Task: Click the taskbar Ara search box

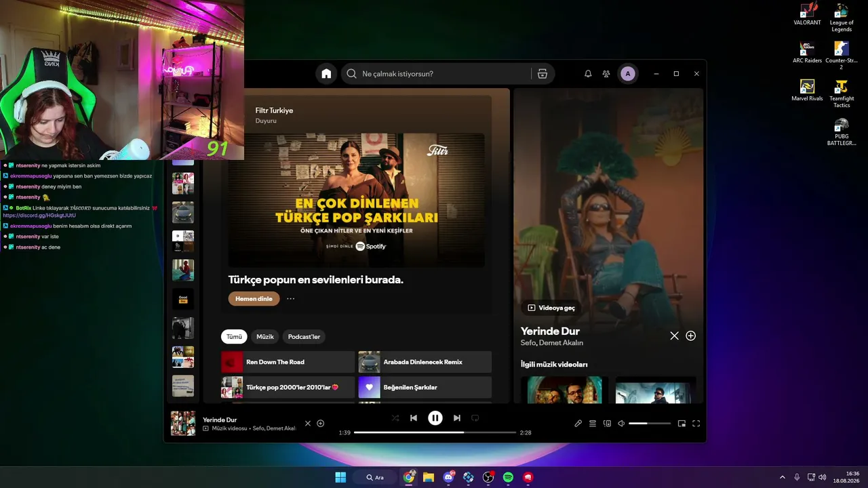Action: pyautogui.click(x=375, y=477)
